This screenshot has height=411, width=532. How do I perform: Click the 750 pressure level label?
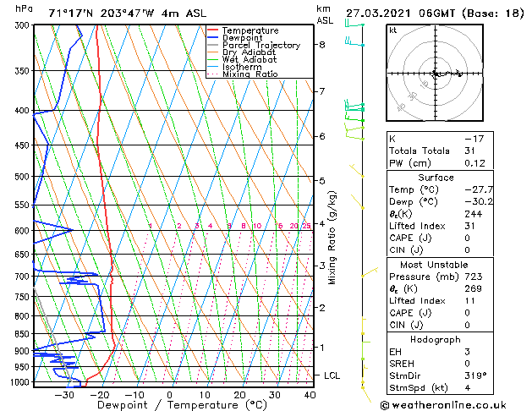24,297
